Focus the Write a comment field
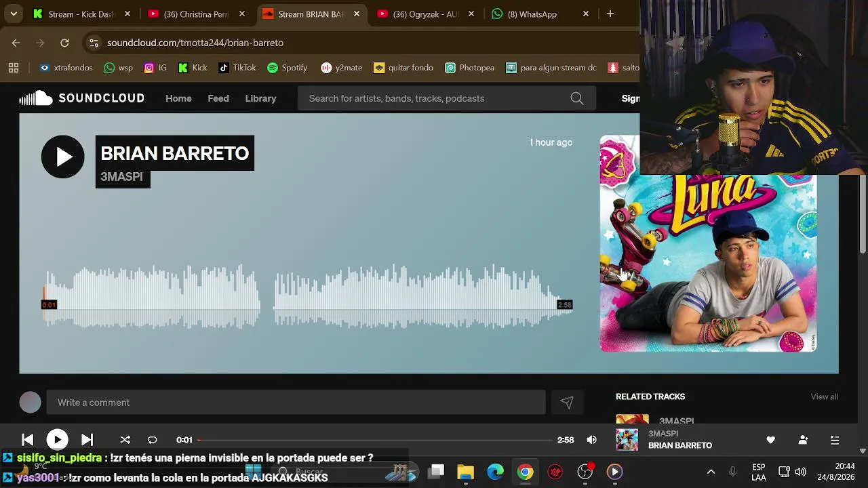The image size is (868, 488). (296, 403)
